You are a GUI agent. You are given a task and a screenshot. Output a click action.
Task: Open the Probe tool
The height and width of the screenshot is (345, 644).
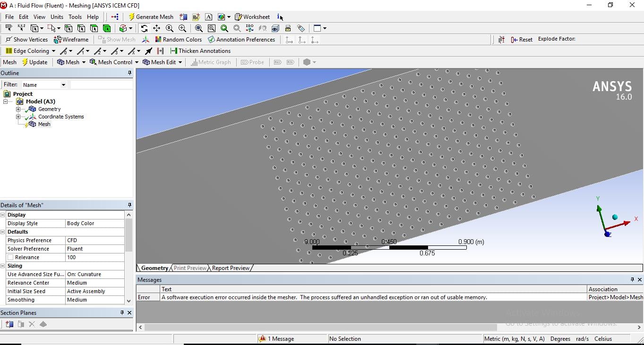(253, 62)
